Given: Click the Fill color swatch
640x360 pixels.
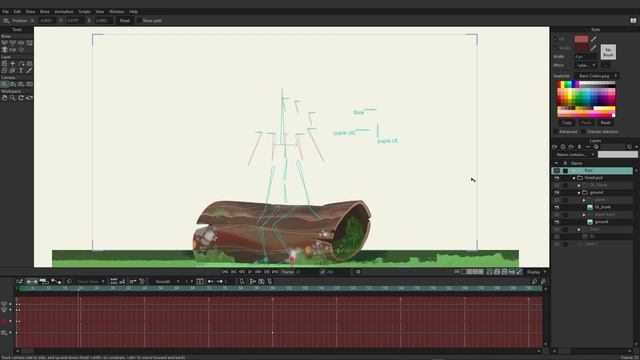Looking at the screenshot, I should point(581,39).
